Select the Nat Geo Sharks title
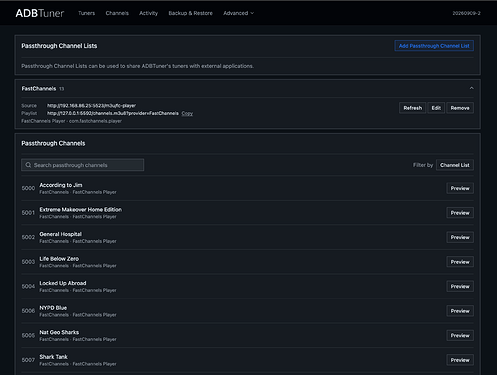This screenshot has height=375, width=497. pyautogui.click(x=59, y=332)
